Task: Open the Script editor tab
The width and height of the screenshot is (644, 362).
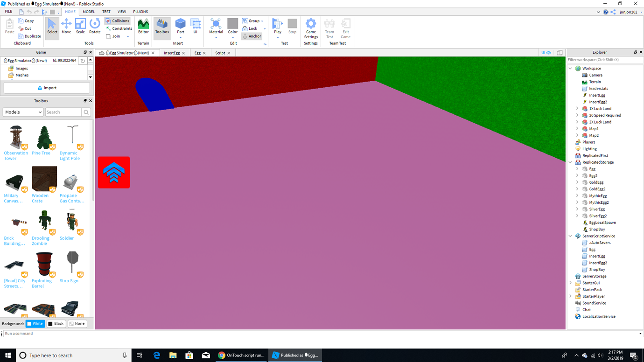Action: click(x=220, y=53)
